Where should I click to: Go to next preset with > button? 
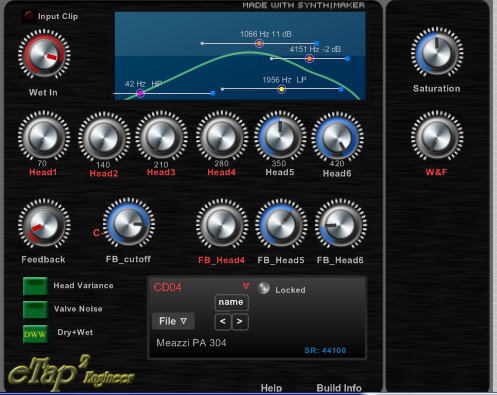click(x=240, y=322)
